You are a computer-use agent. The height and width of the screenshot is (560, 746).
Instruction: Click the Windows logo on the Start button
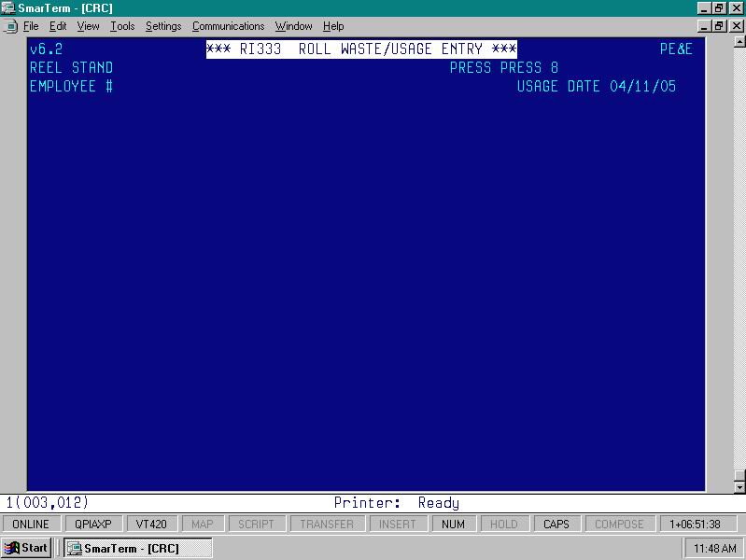tap(12, 548)
